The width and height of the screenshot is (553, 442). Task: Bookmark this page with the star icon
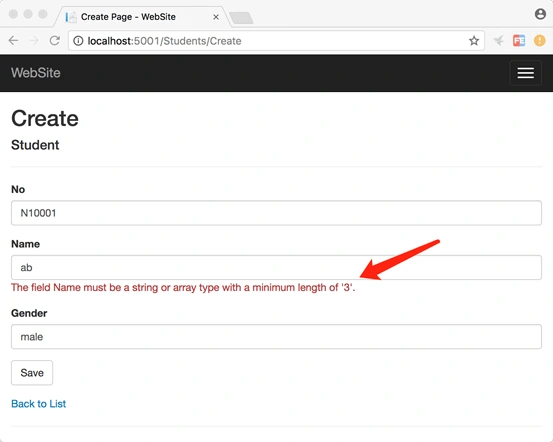(474, 41)
